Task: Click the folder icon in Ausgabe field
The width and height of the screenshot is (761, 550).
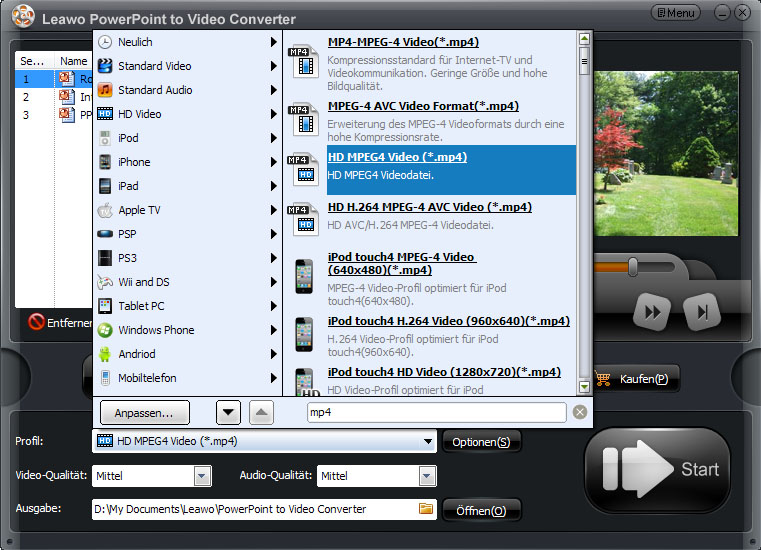Action: [x=426, y=508]
